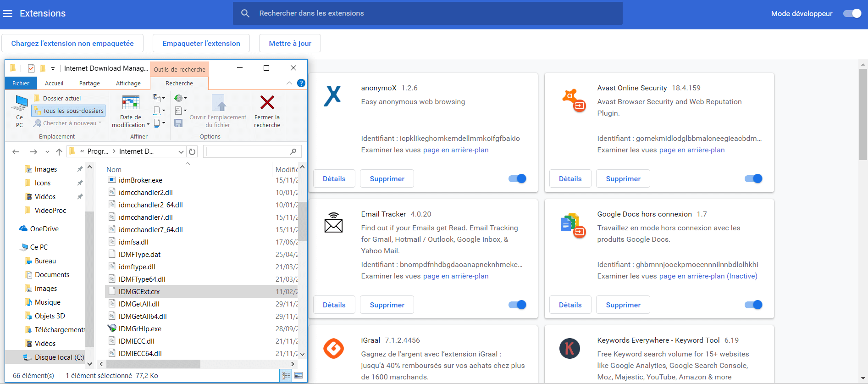Click Properties checkmark in quick access toolbar
Viewport: 868px width, 384px height.
point(31,68)
